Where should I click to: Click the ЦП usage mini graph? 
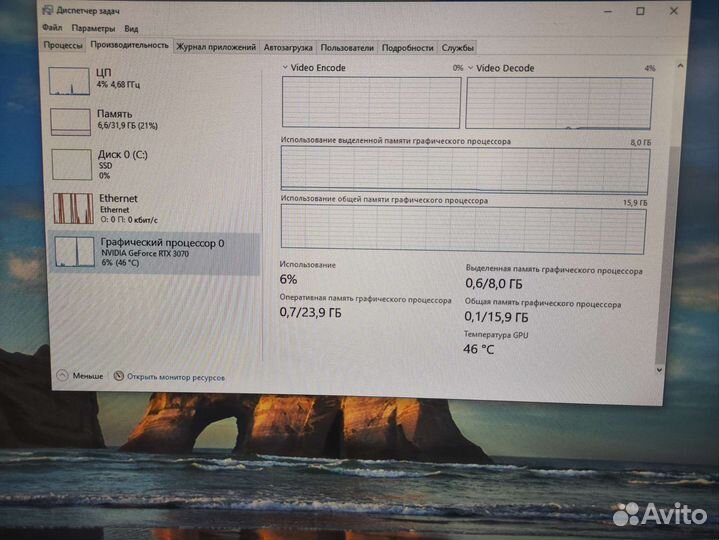coord(69,81)
